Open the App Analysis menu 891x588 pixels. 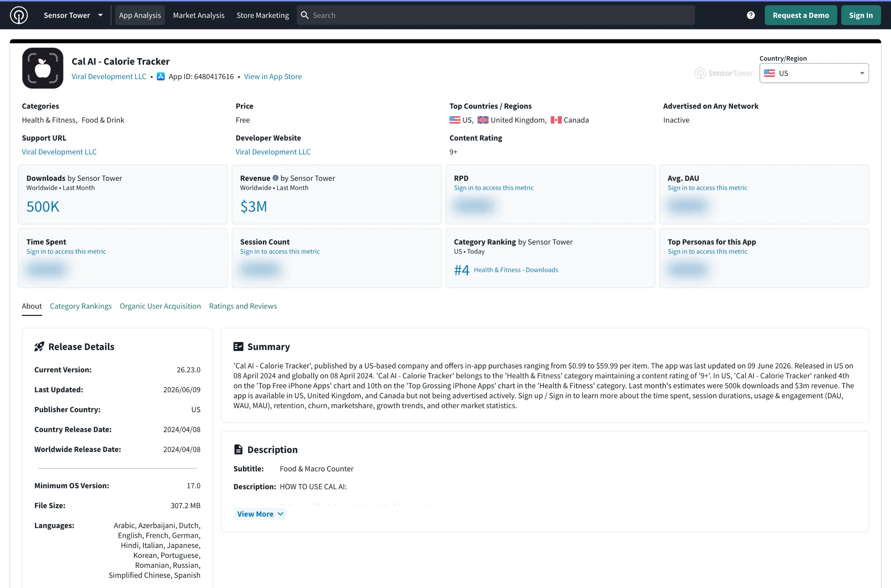click(140, 15)
